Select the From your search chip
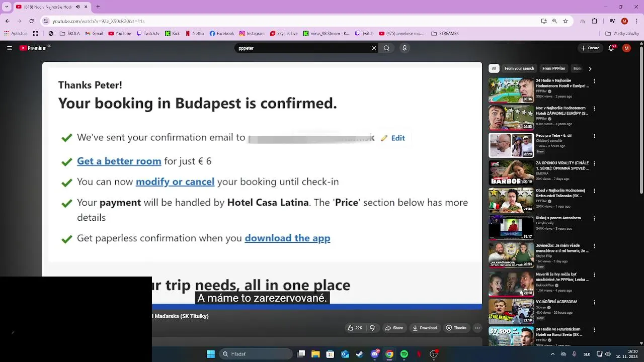 tap(519, 68)
